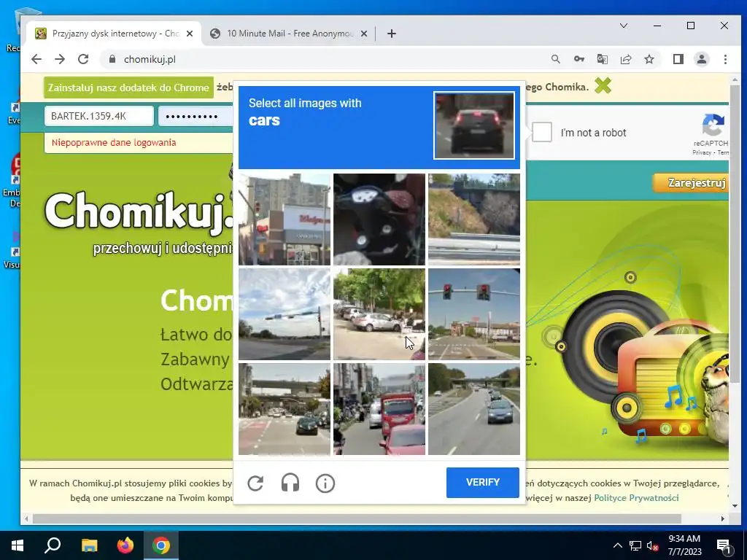
Task: Go forward with the browser forward arrow
Action: [60, 59]
